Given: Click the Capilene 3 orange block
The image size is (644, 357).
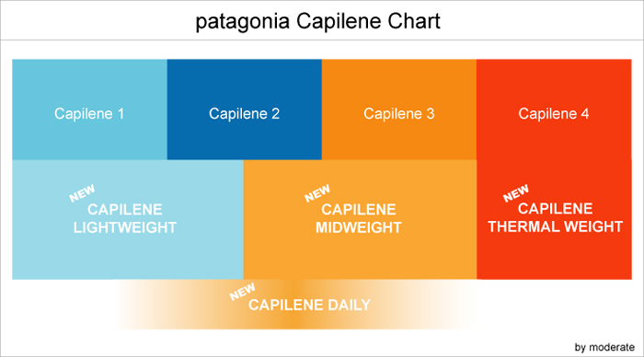Looking at the screenshot, I should 399,109.
